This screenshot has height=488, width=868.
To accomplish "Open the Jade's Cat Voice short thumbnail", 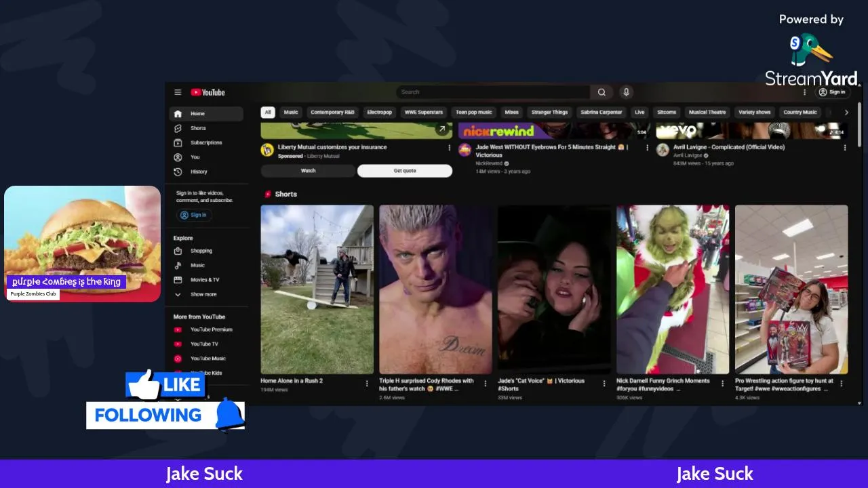I will [x=555, y=289].
